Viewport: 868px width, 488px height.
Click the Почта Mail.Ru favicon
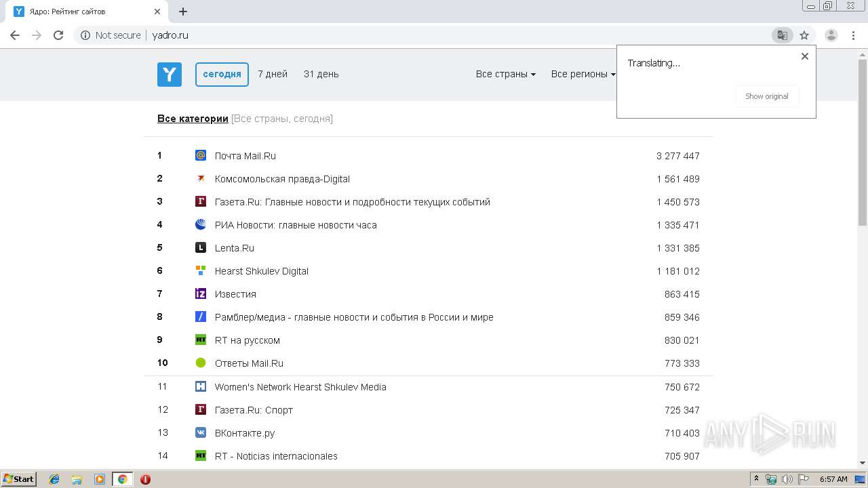[201, 156]
